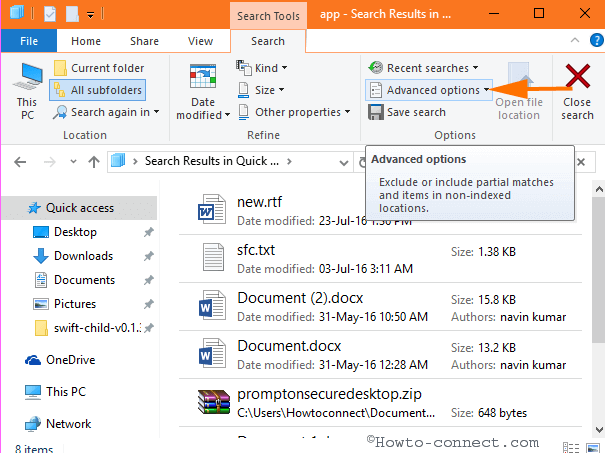Click New folder quick access toolbar icon
This screenshot has height=453, width=605.
[x=72, y=14]
